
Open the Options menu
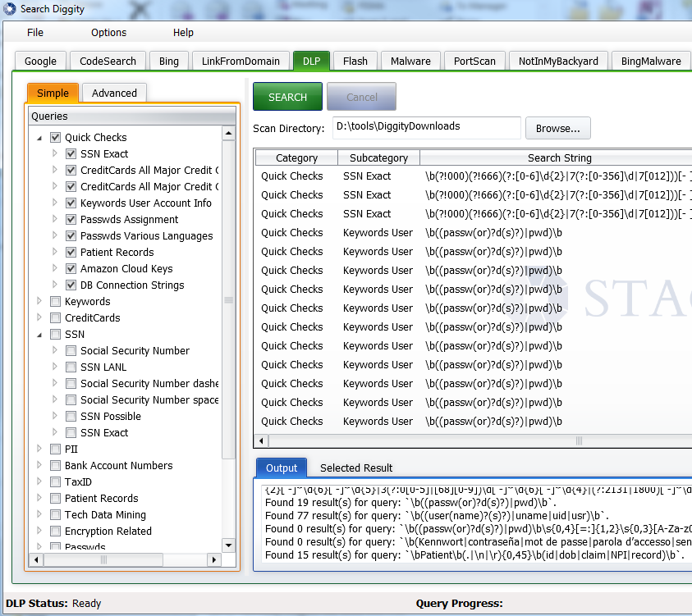pyautogui.click(x=108, y=33)
